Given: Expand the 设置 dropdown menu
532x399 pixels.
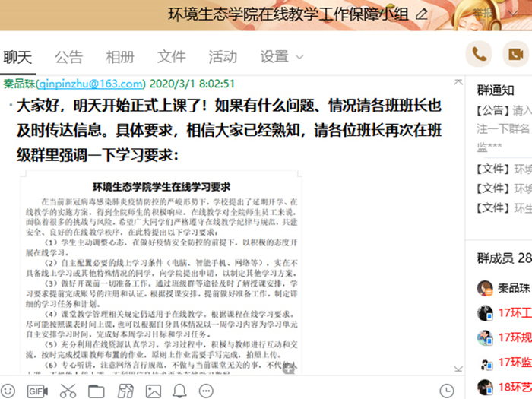Looking at the screenshot, I should click(281, 57).
